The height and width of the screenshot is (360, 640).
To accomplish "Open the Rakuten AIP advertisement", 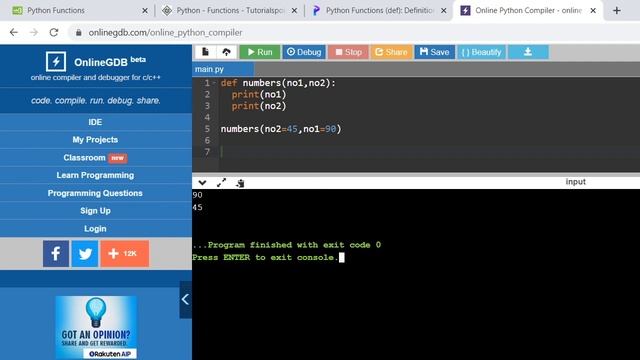I will 96,328.
